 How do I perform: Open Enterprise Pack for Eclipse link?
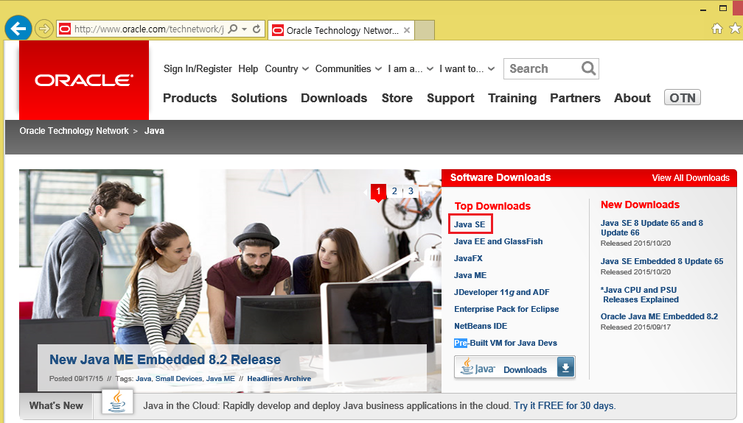[x=507, y=309]
